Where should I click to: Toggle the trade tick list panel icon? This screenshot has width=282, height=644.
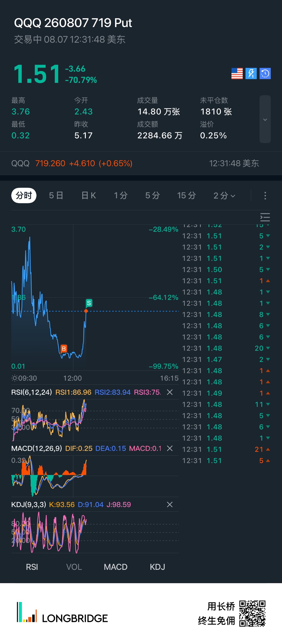pos(265,217)
